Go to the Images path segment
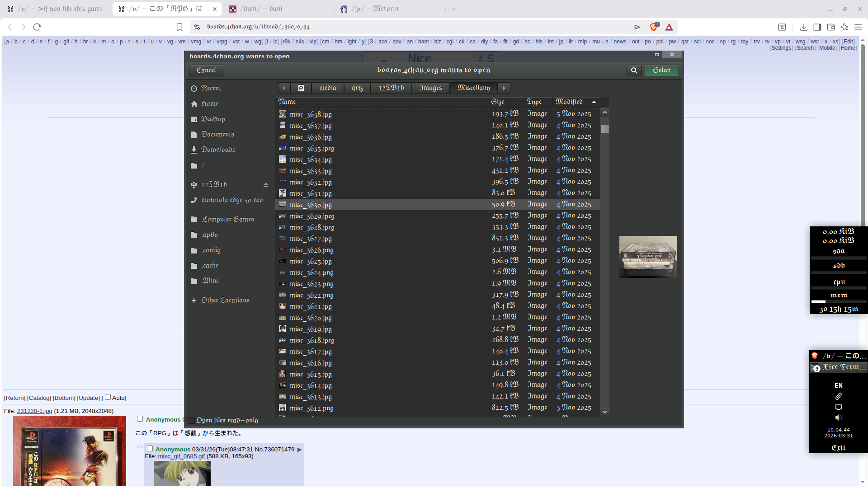Image resolution: width=868 pixels, height=488 pixels. click(430, 88)
